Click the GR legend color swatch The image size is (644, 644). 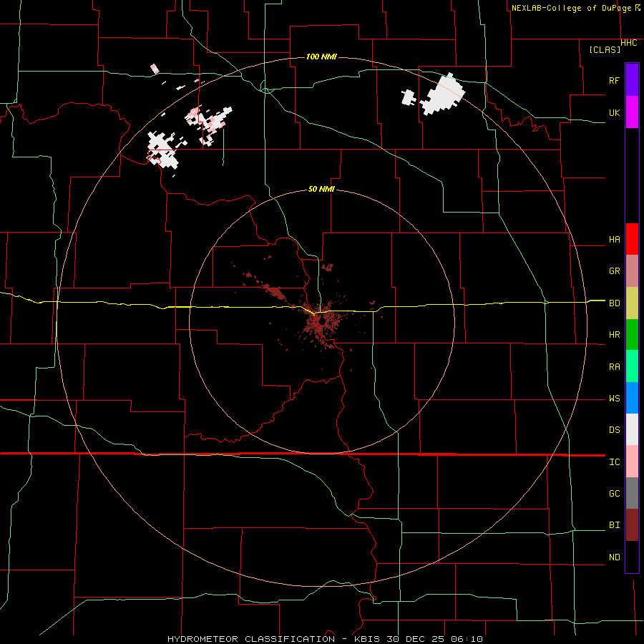(x=632, y=271)
